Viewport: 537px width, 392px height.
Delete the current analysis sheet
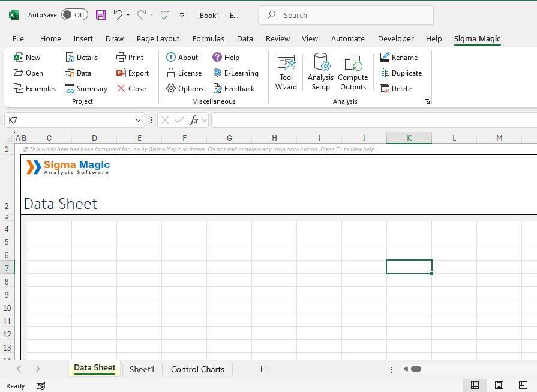click(x=395, y=89)
